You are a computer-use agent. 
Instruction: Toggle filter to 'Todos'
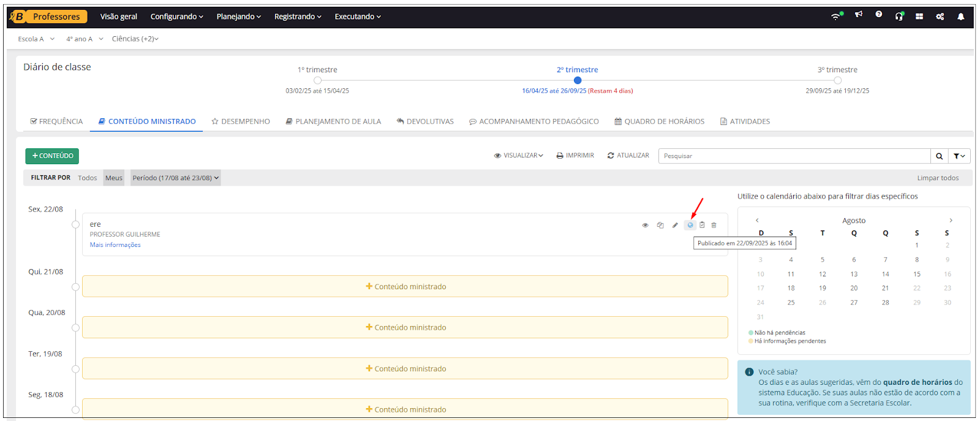coord(87,178)
